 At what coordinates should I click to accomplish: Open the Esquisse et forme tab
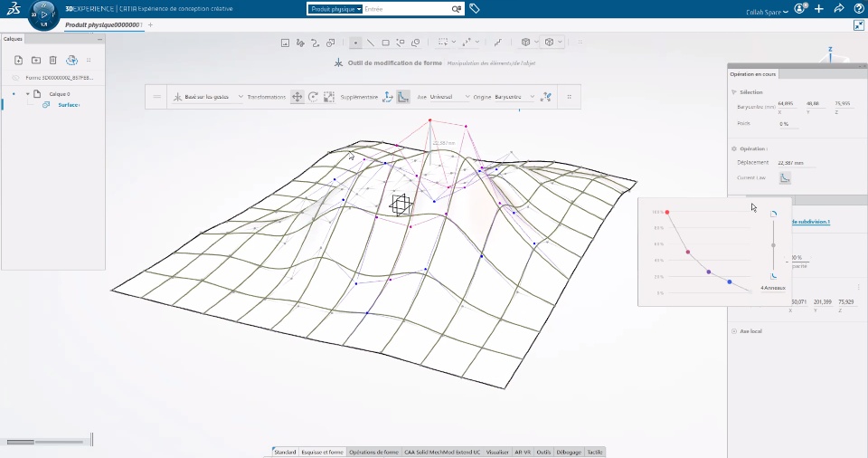coord(322,452)
